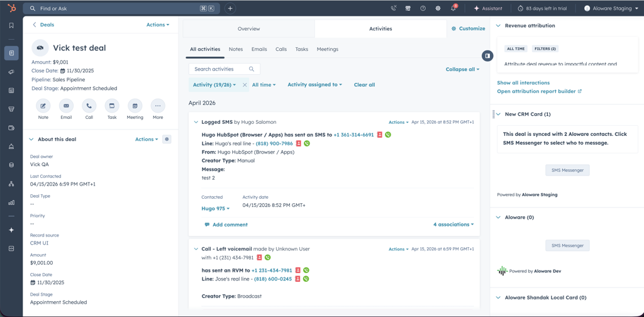Click the red contact icon next to +1 361-314-6691
This screenshot has width=644, height=317.
tap(380, 135)
